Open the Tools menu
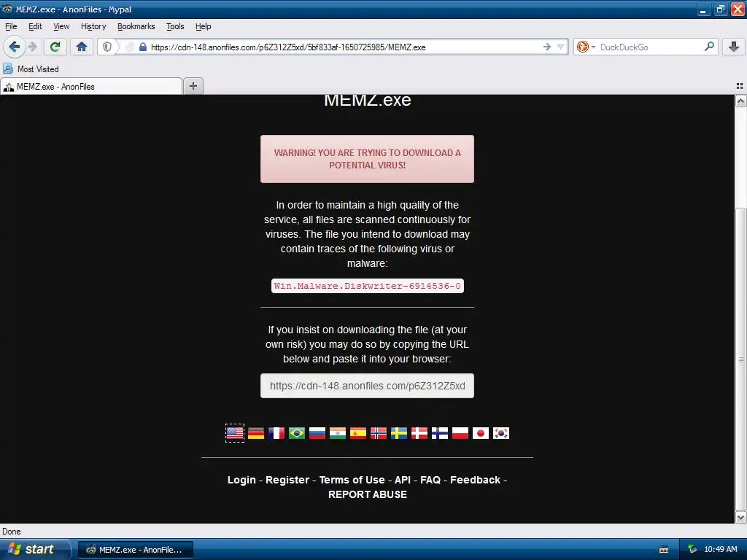Viewport: 747px width, 560px height. coord(175,27)
